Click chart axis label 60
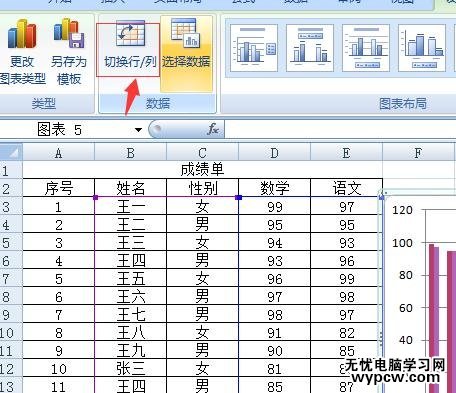Viewport: 456px width, 393px height. tap(406, 308)
